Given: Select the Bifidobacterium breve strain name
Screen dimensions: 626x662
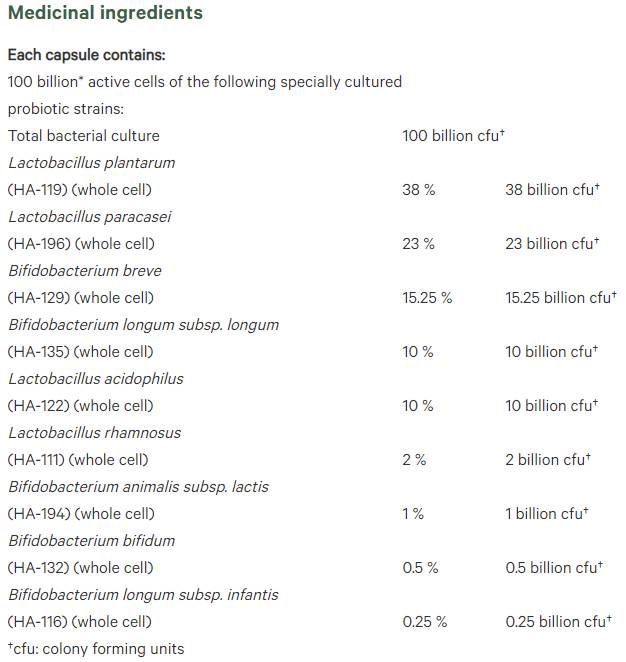Looking at the screenshot, I should point(85,270).
